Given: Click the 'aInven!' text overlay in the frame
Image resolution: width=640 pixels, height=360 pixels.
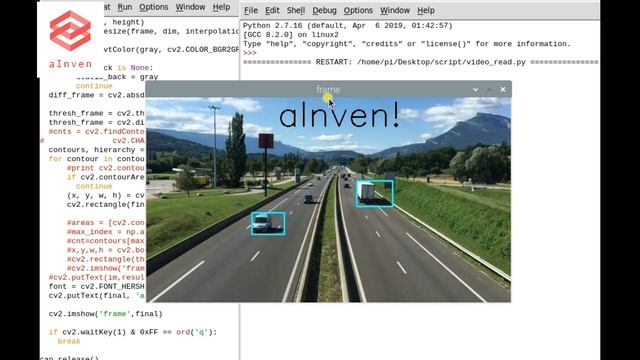Looking at the screenshot, I should (x=339, y=116).
